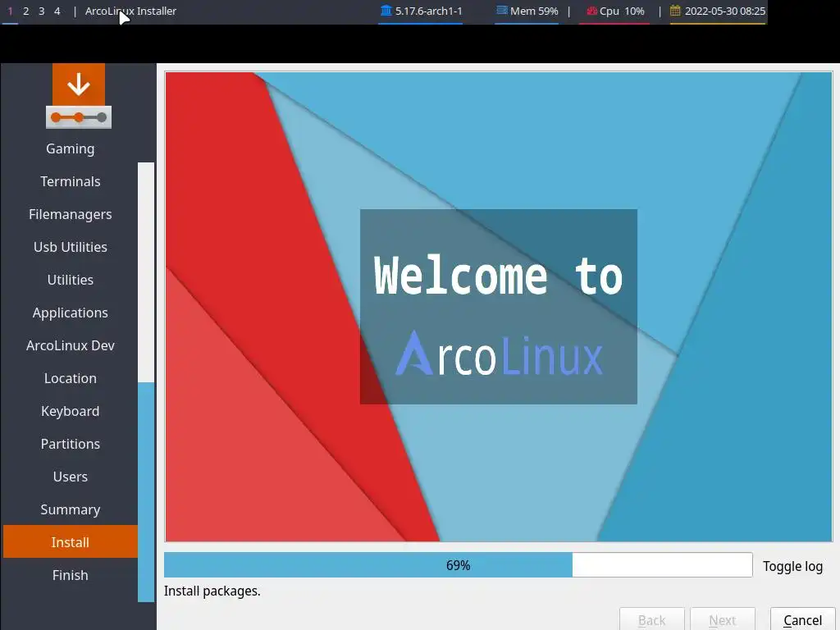840x630 pixels.
Task: Switch to workspace 3
Action: coord(41,11)
